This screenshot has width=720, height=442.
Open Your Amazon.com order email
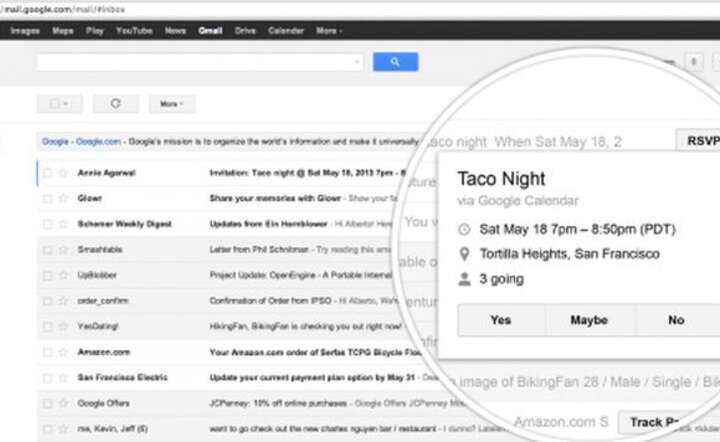pyautogui.click(x=315, y=352)
